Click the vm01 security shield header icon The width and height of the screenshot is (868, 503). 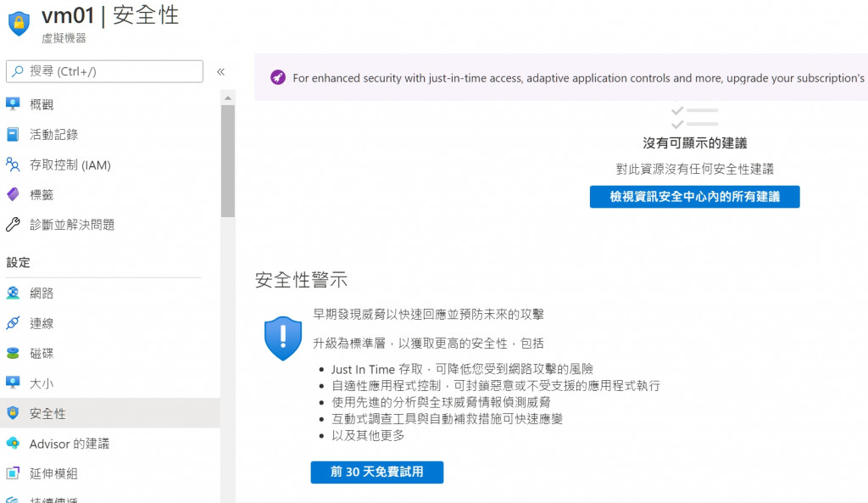[19, 24]
